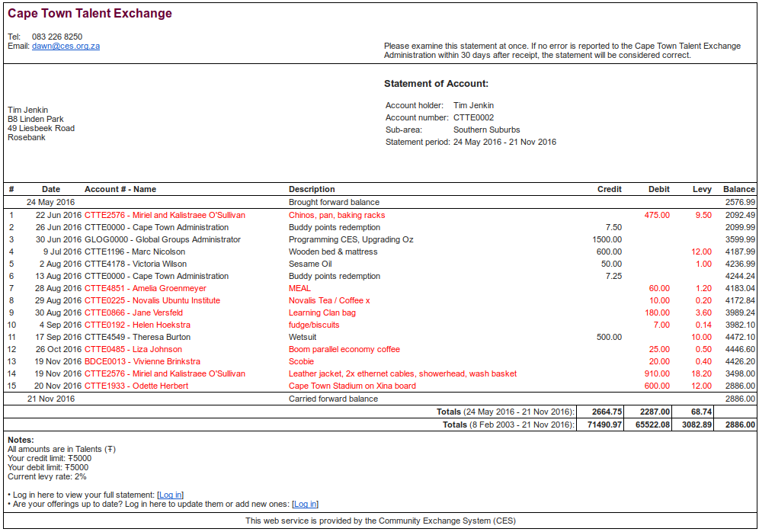Open Log in link to update your offerings
This screenshot has width=759, height=532.
click(x=305, y=504)
